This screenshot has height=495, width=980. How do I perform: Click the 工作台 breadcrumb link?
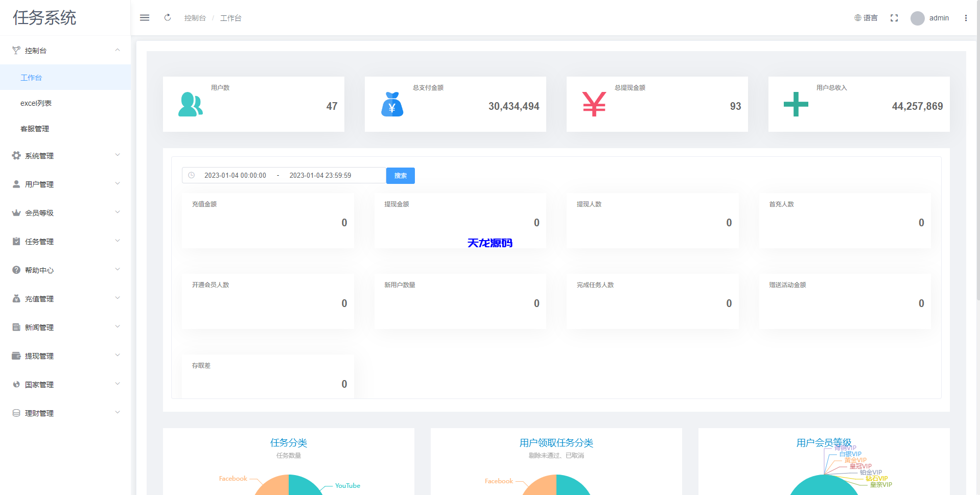[x=231, y=18]
